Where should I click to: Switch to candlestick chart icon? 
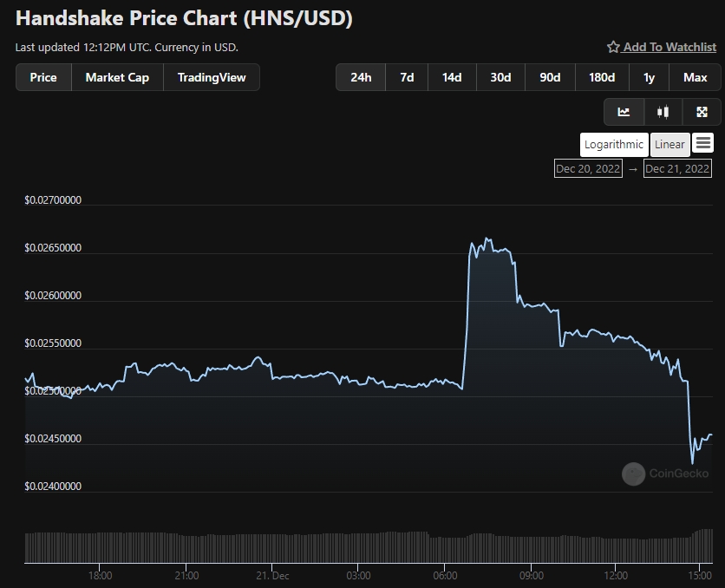click(663, 112)
